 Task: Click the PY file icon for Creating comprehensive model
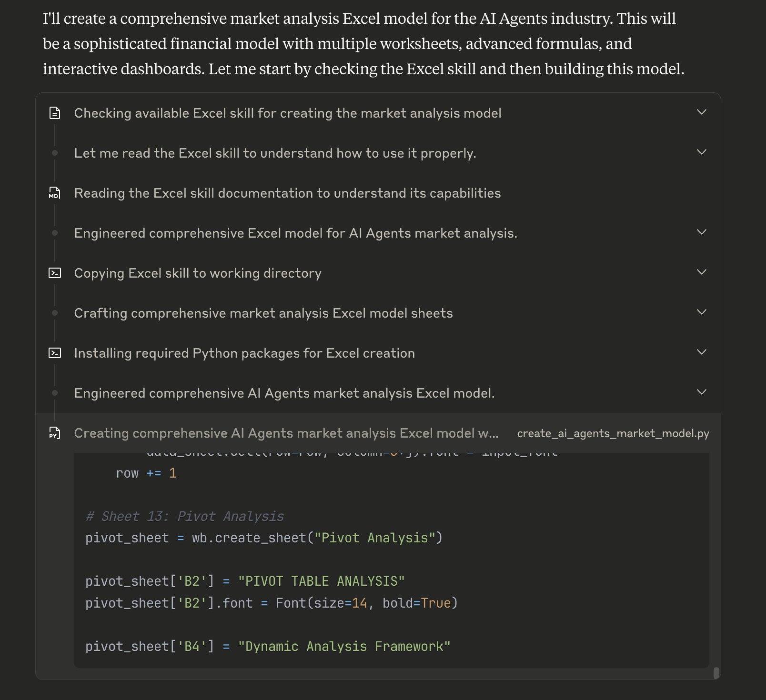pyautogui.click(x=55, y=433)
